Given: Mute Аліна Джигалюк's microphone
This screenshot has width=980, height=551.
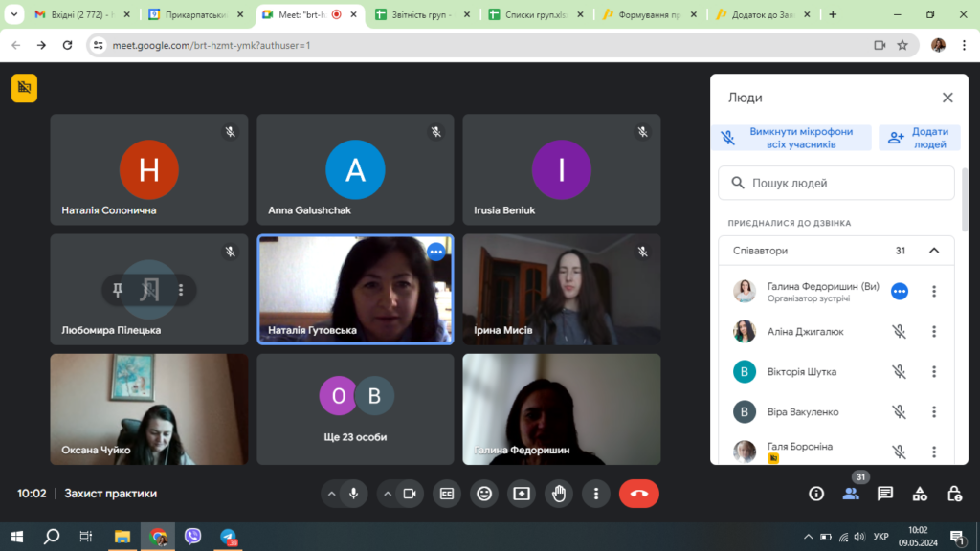Looking at the screenshot, I should pos(899,332).
